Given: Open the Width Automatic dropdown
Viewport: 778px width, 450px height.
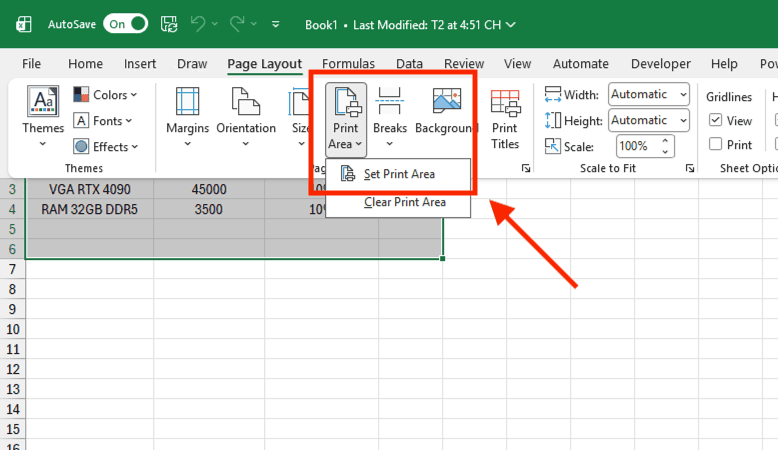Looking at the screenshot, I should click(x=648, y=94).
